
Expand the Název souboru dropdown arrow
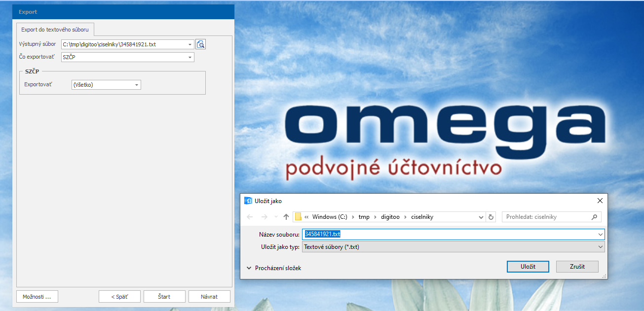pyautogui.click(x=600, y=234)
